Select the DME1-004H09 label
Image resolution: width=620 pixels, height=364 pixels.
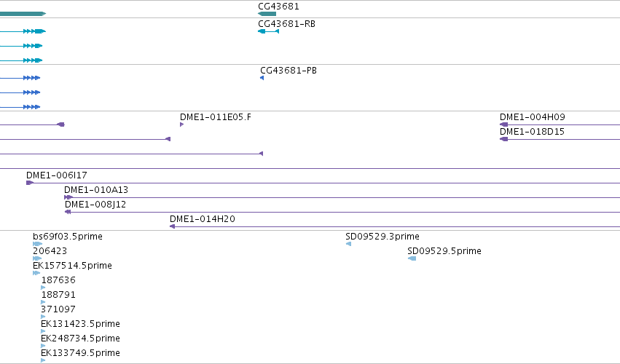point(533,117)
